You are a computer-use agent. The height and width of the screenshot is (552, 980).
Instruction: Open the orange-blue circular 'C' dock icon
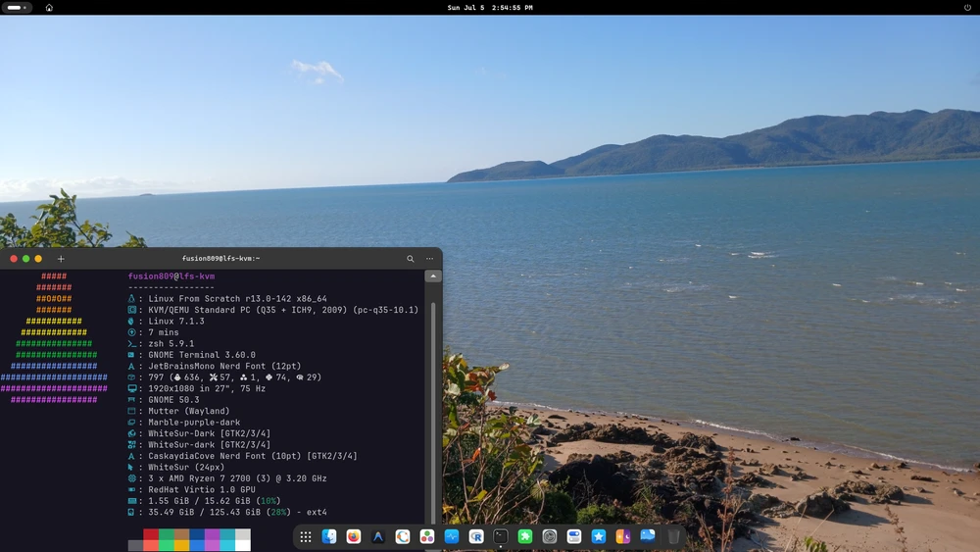tap(403, 536)
